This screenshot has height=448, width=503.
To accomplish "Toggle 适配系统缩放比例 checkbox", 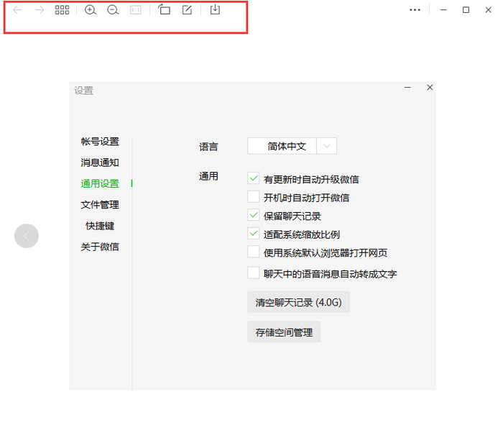I will click(254, 233).
